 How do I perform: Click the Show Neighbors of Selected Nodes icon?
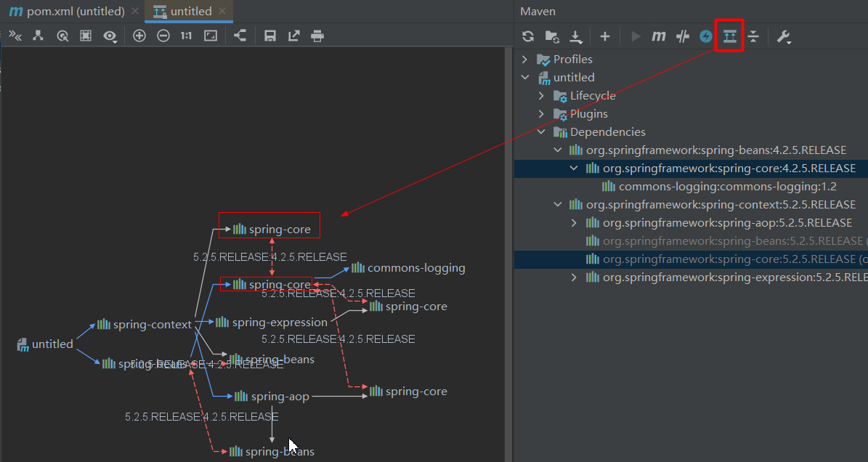click(x=62, y=36)
